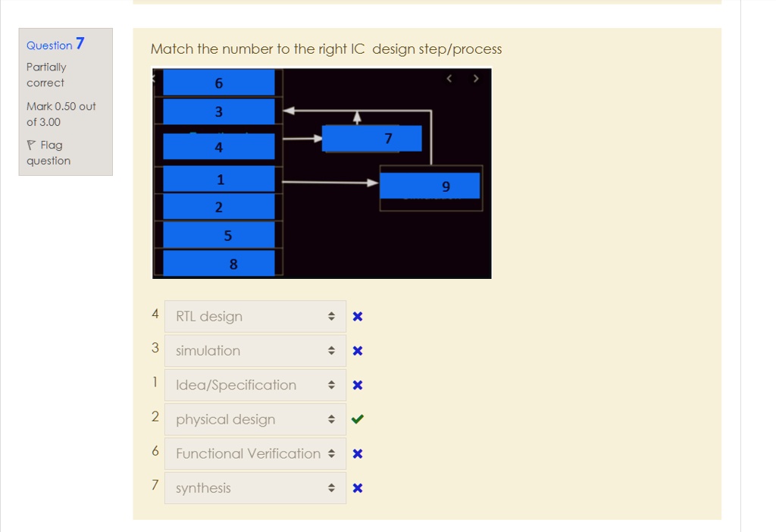Click the left chevron above the diagram

click(448, 78)
